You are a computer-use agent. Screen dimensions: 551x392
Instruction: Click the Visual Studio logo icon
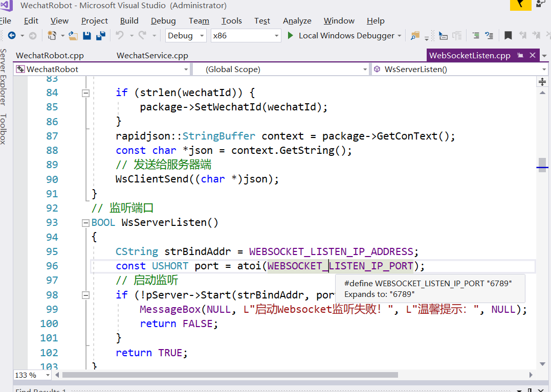point(6,5)
